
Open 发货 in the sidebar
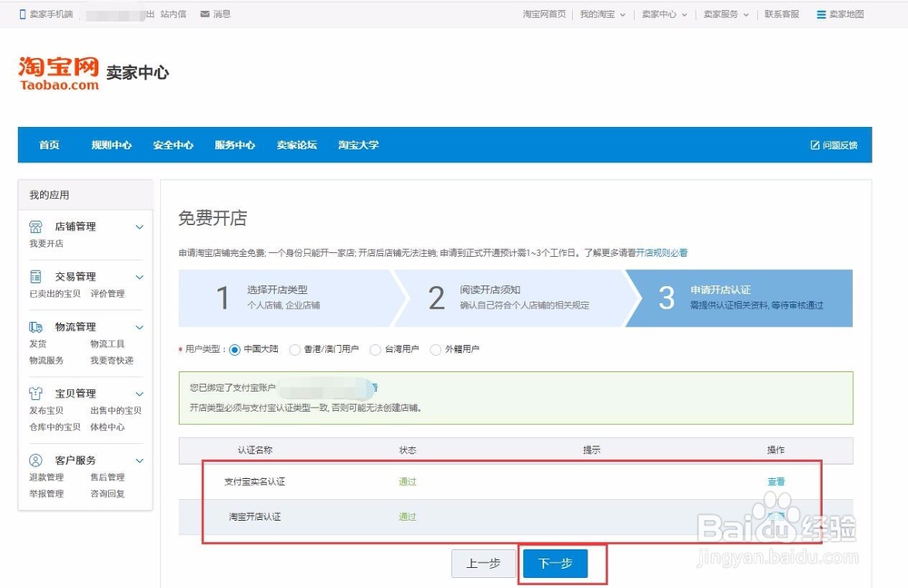pyautogui.click(x=37, y=344)
